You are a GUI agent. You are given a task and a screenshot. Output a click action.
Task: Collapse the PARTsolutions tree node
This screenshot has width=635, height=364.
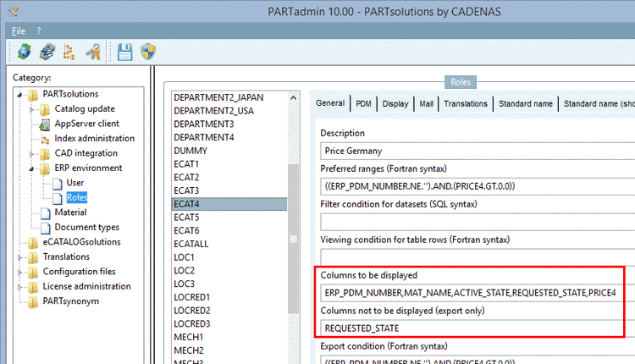coord(19,95)
